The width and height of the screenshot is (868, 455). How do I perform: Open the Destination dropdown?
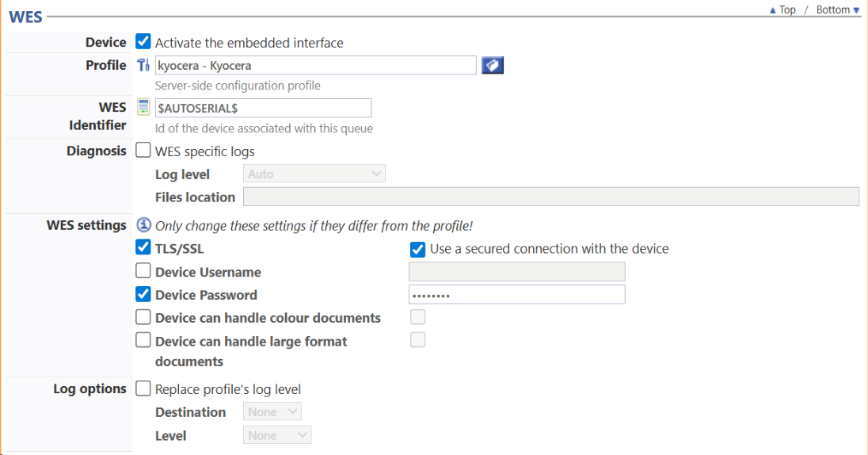click(272, 411)
